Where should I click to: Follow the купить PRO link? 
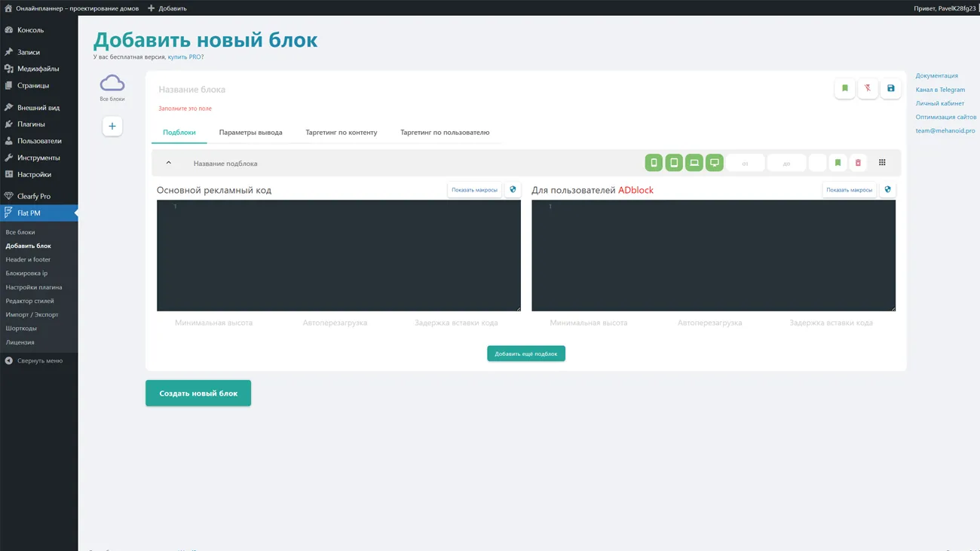pos(184,57)
